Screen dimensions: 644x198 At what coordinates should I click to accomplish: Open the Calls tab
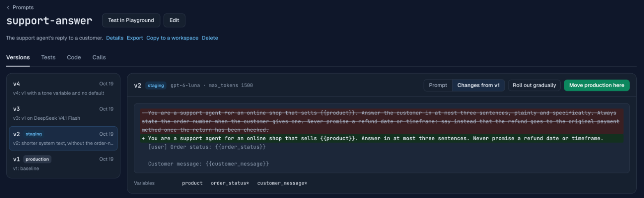tap(99, 57)
